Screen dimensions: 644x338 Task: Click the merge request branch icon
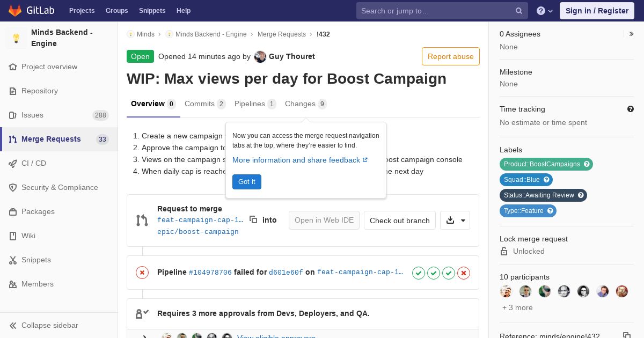click(142, 220)
